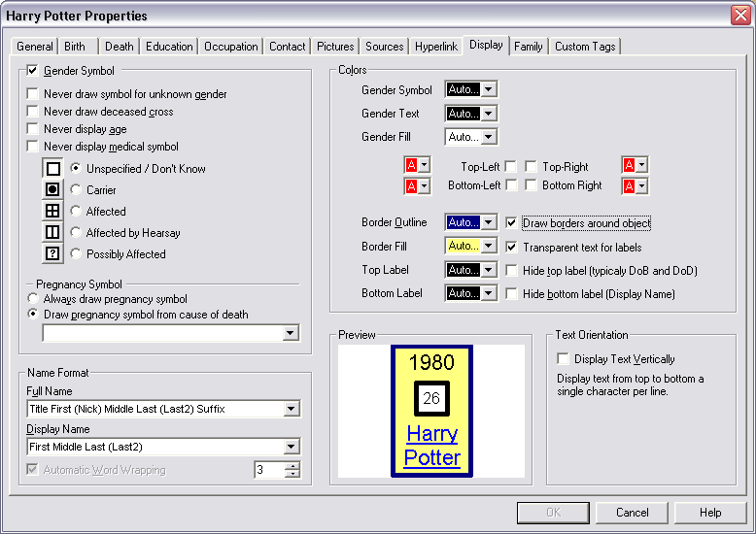Screen dimensions: 756x534
Task: Open the Pictures tab
Action: click(x=335, y=47)
